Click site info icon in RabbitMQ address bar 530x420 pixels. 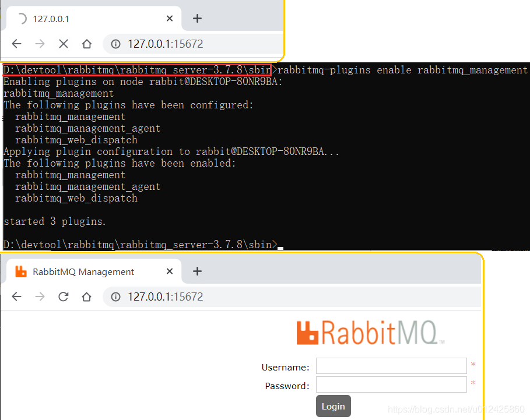coord(115,297)
